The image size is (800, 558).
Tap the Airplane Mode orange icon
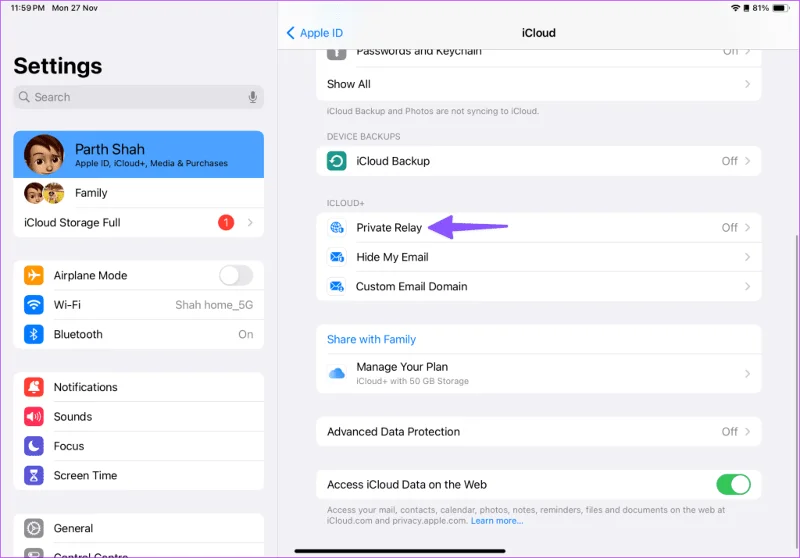(x=34, y=275)
